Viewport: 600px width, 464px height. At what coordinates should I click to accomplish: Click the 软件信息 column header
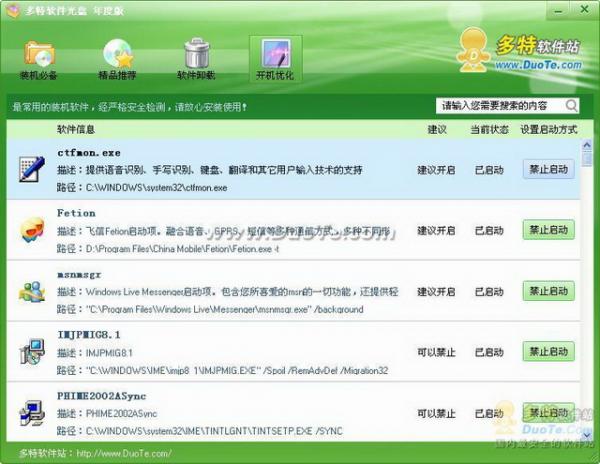[76, 129]
